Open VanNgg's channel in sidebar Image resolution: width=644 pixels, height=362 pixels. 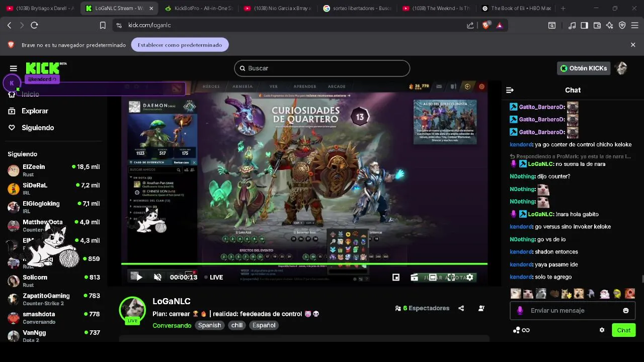click(54, 336)
